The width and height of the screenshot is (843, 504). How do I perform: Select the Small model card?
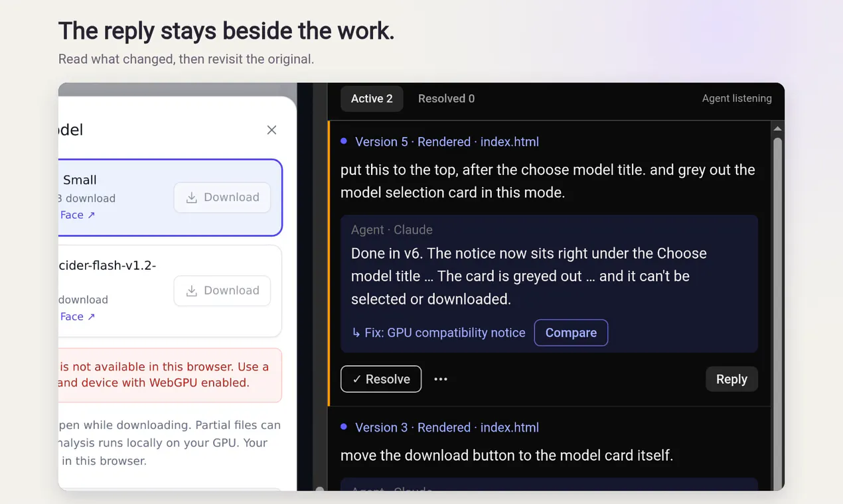(x=170, y=198)
